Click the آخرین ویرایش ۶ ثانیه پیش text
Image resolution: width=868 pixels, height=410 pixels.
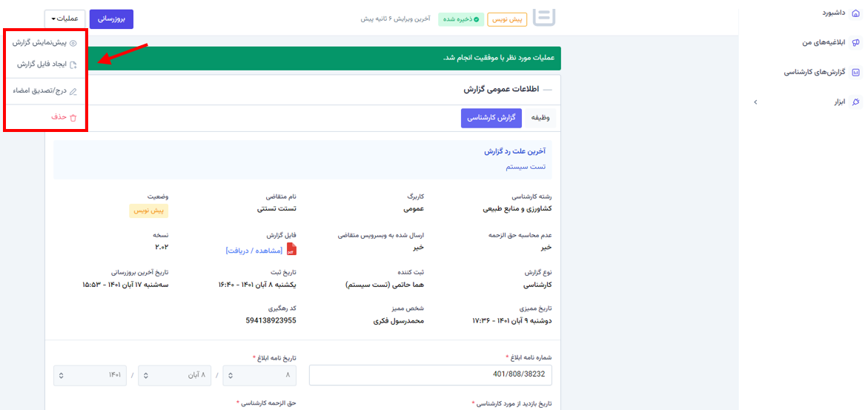[396, 19]
